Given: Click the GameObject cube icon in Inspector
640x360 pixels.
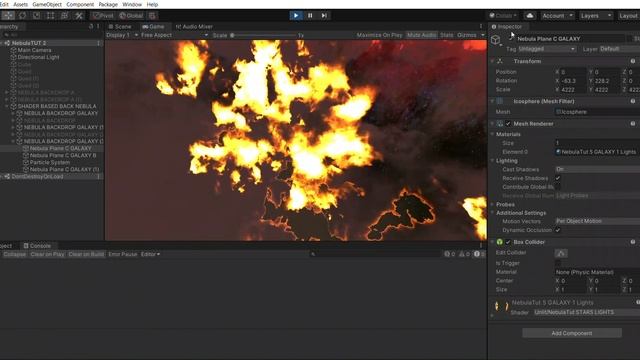Looking at the screenshot, I should (x=496, y=40).
